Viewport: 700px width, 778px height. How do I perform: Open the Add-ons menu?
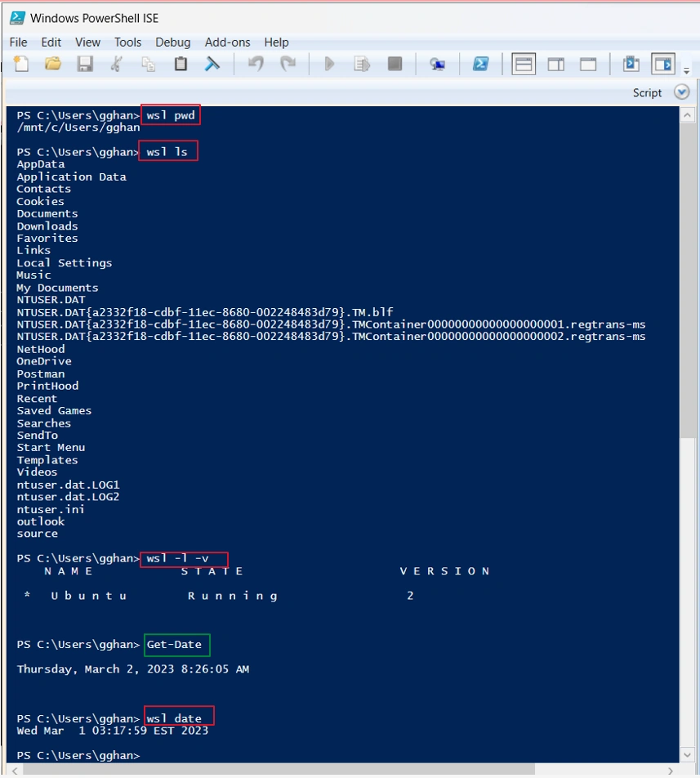tap(228, 42)
